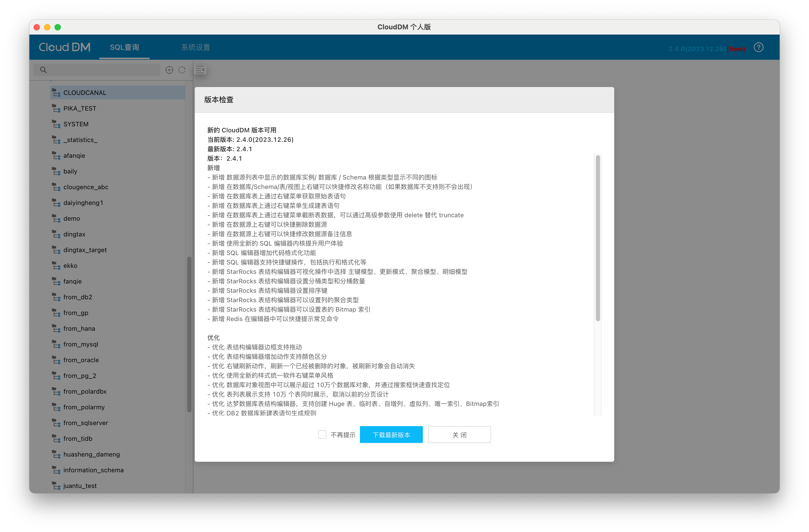Refresh the database list with circular arrow

(182, 70)
